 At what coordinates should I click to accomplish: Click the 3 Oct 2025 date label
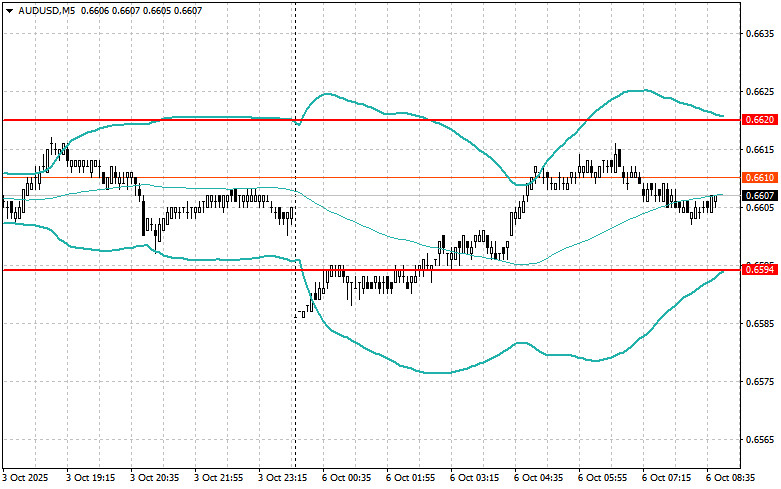click(x=26, y=478)
